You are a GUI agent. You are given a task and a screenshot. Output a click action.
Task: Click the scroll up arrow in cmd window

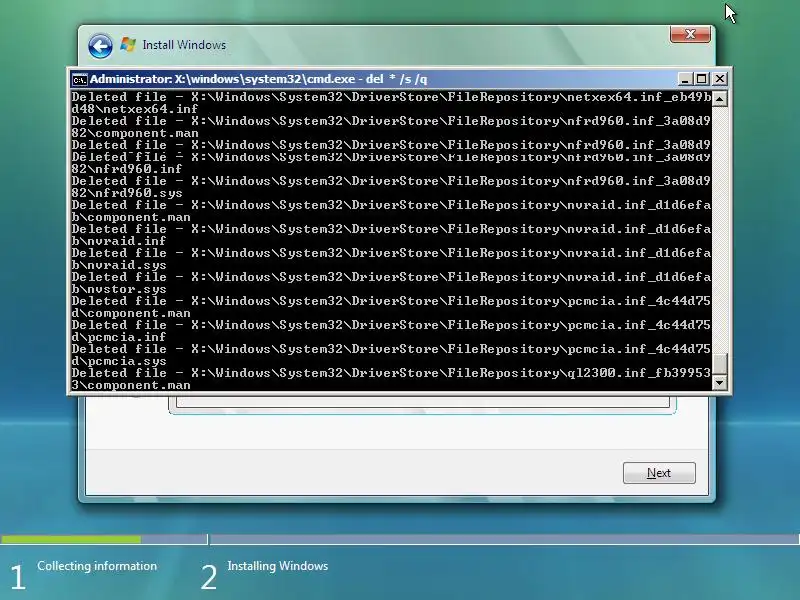(719, 98)
